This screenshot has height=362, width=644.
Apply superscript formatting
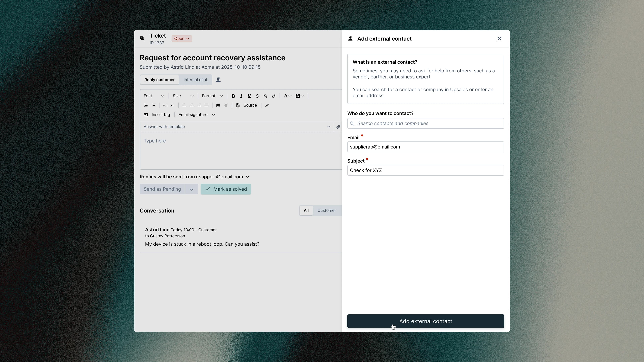point(273,96)
